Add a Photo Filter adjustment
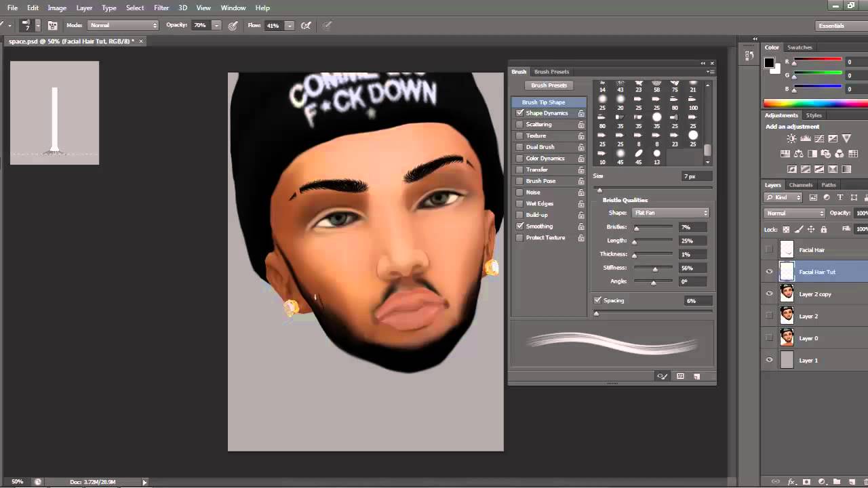 click(826, 154)
